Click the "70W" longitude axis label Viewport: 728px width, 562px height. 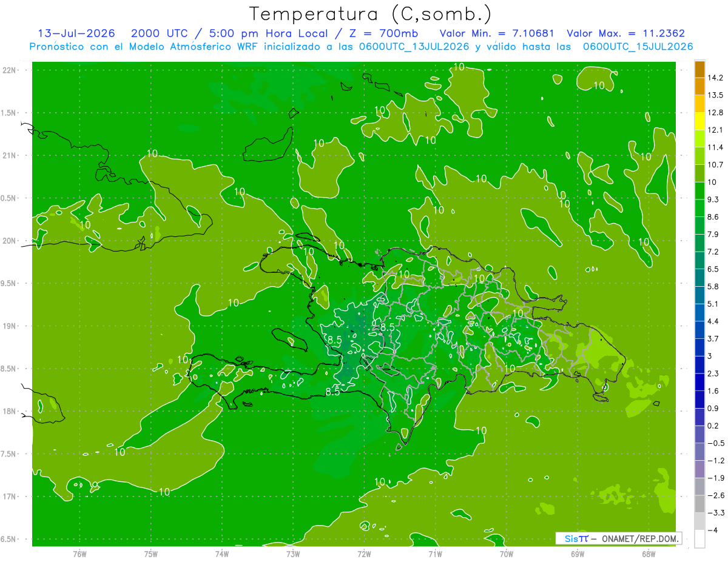(x=507, y=554)
